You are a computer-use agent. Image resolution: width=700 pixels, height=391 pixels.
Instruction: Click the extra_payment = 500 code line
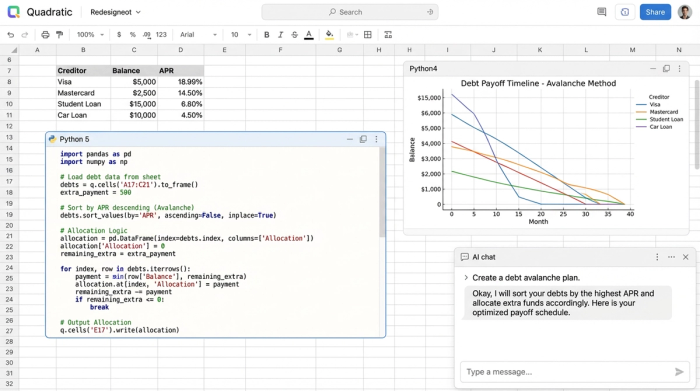tap(96, 192)
